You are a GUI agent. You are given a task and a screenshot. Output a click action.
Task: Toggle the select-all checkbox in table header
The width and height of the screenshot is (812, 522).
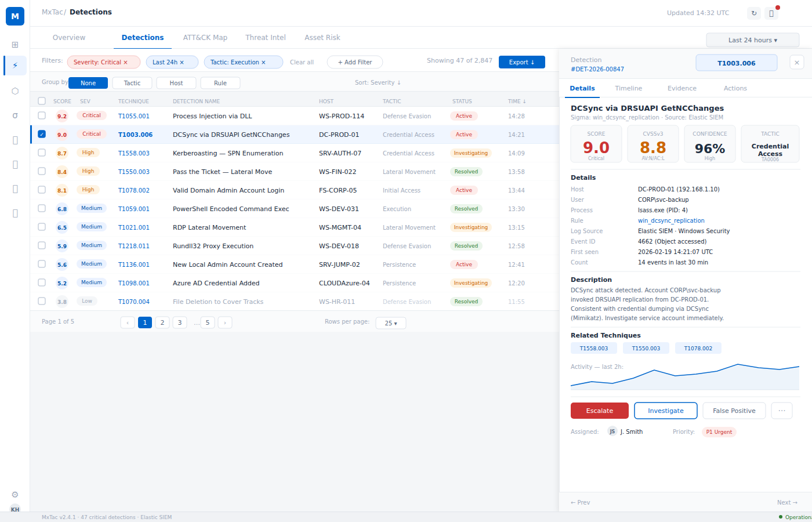click(41, 100)
